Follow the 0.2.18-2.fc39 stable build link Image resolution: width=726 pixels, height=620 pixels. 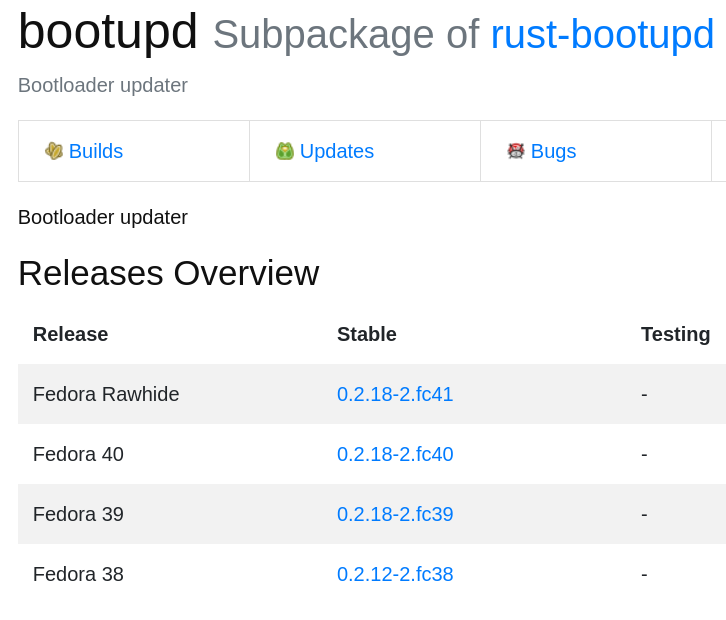[x=395, y=514]
